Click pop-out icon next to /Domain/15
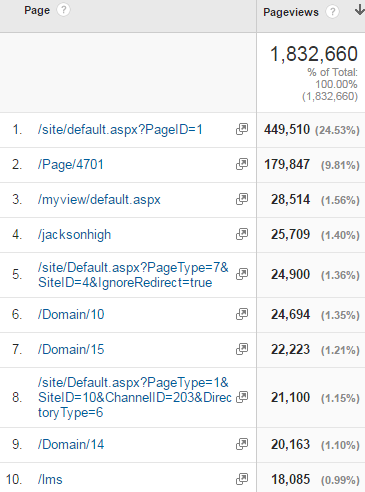Viewport: 365px width, 492px height. [x=242, y=349]
